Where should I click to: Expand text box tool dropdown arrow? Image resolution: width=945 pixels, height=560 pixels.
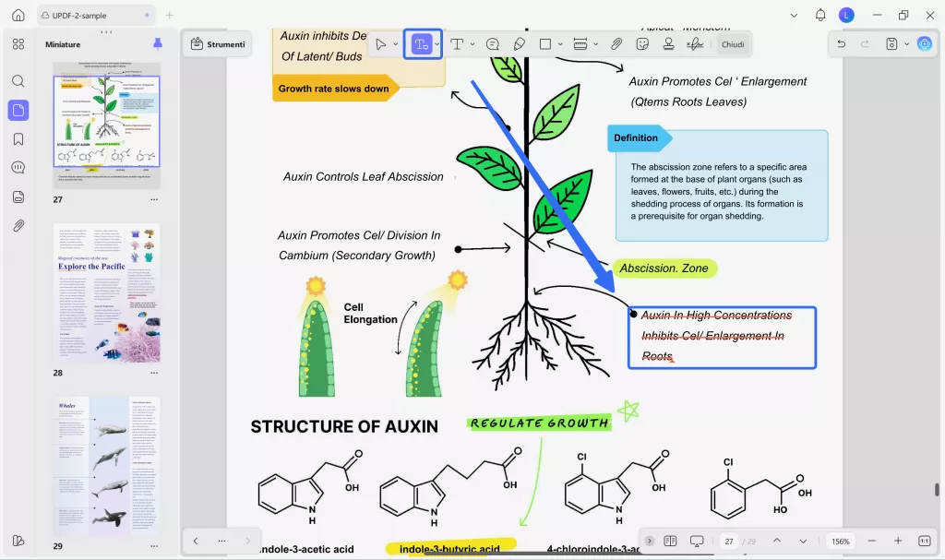[472, 44]
